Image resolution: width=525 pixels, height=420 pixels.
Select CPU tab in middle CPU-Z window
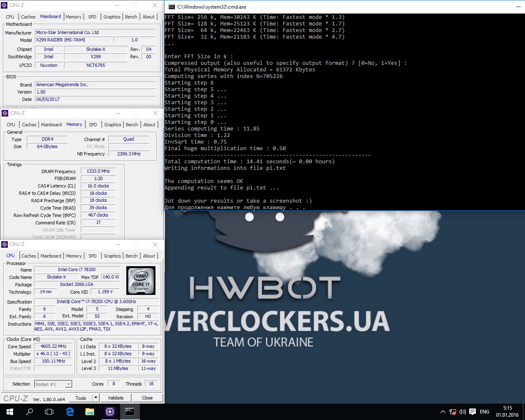coord(11,125)
